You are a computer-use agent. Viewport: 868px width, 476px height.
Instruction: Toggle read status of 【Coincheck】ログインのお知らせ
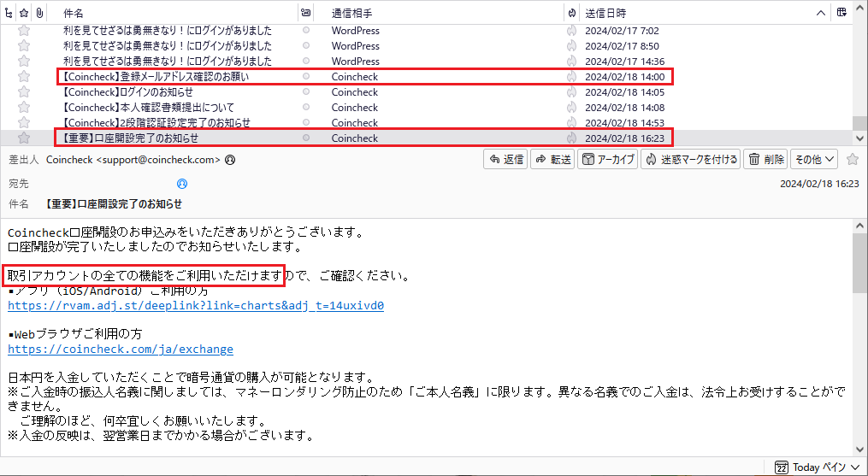pos(306,92)
